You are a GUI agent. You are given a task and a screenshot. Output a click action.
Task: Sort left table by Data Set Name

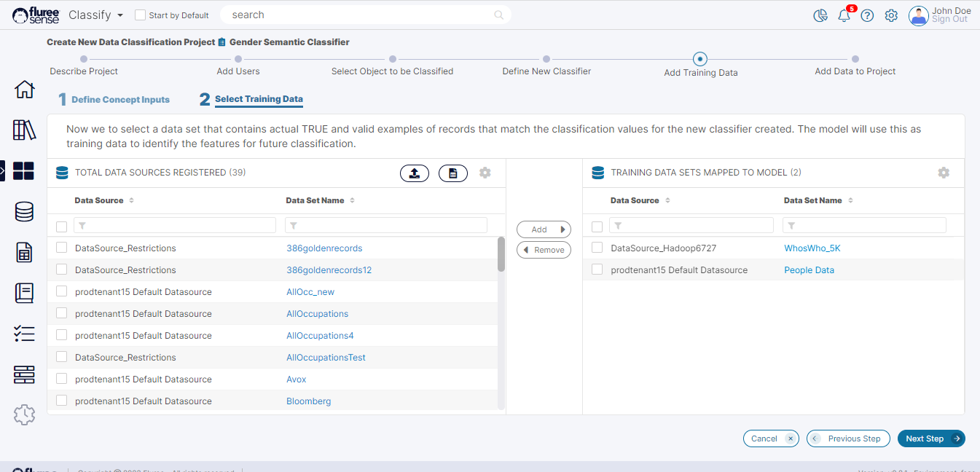352,200
